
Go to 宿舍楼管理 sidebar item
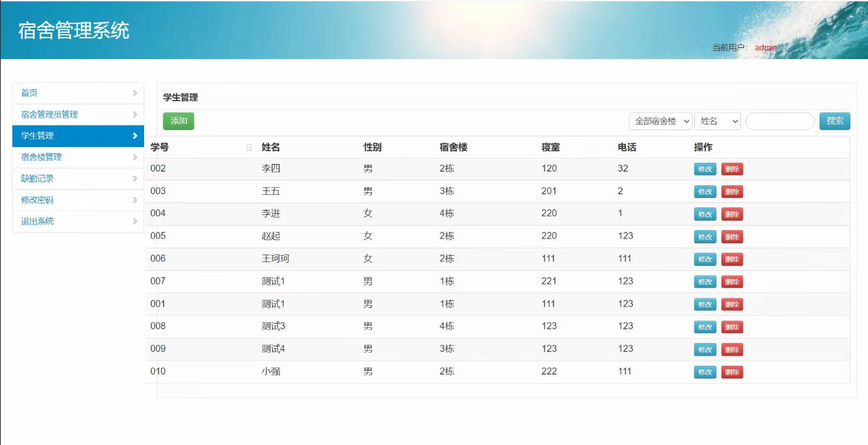pos(78,157)
